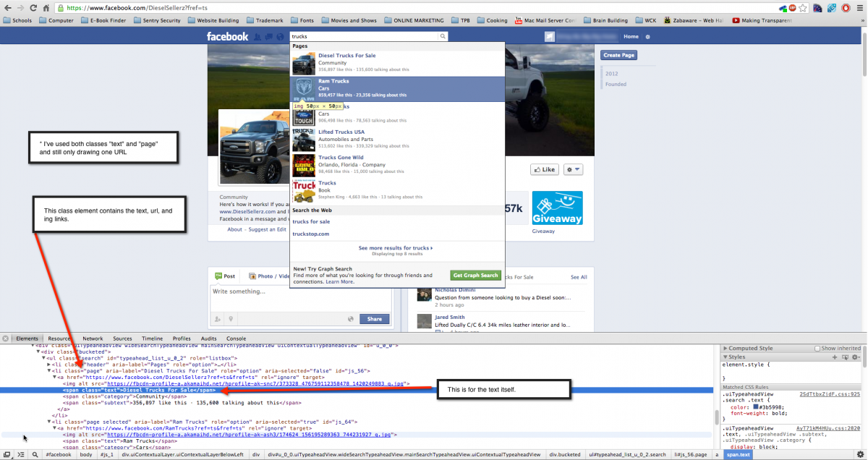Open the Schools bookmark folder
The width and height of the screenshot is (868, 460).
tap(18, 21)
